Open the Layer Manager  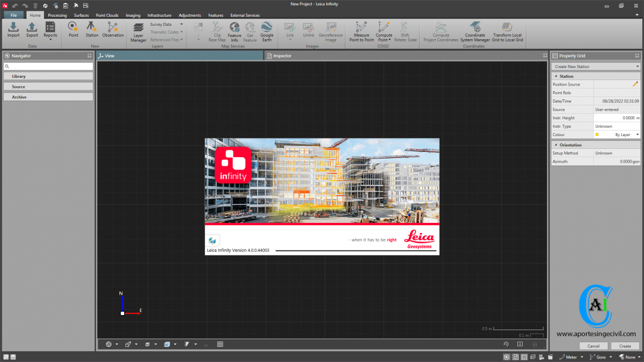138,31
